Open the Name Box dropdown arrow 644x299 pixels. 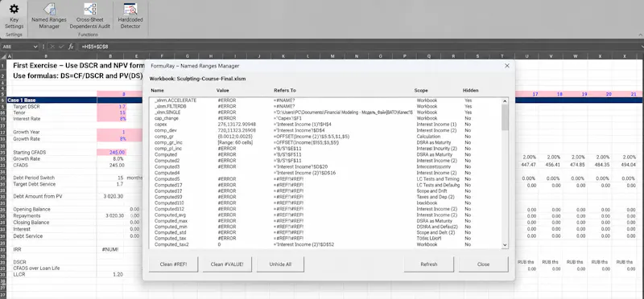click(x=35, y=47)
